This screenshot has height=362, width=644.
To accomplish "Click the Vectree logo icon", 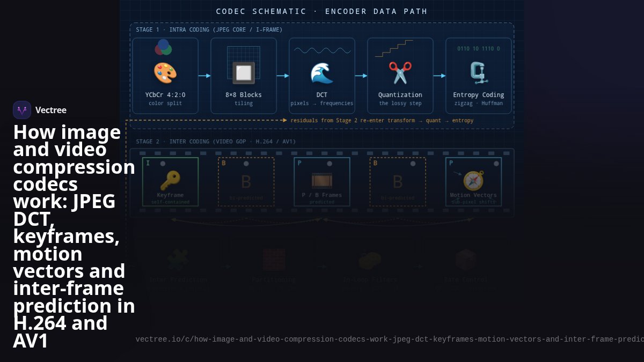I will (22, 110).
